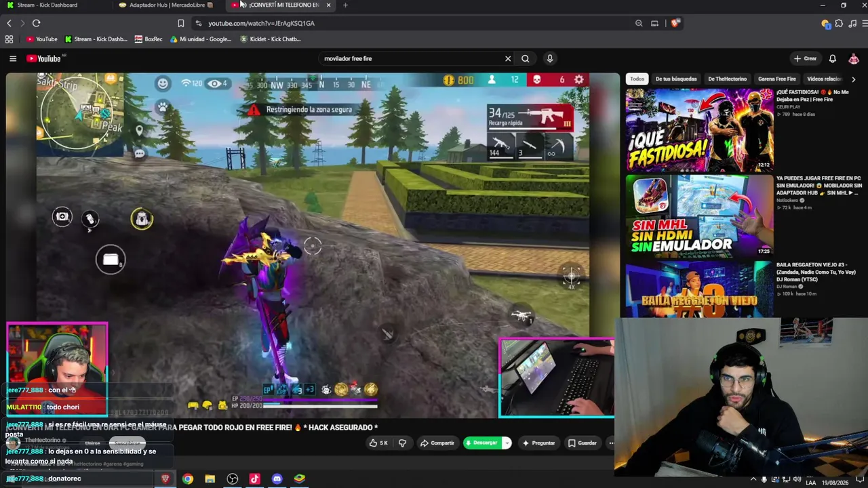
Task: Click the in-video Free Fire minimap
Action: click(x=80, y=115)
